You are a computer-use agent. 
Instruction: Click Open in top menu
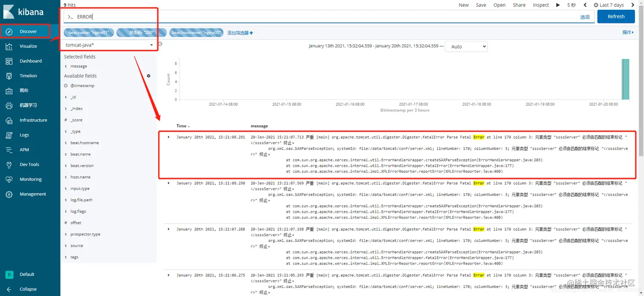click(499, 5)
